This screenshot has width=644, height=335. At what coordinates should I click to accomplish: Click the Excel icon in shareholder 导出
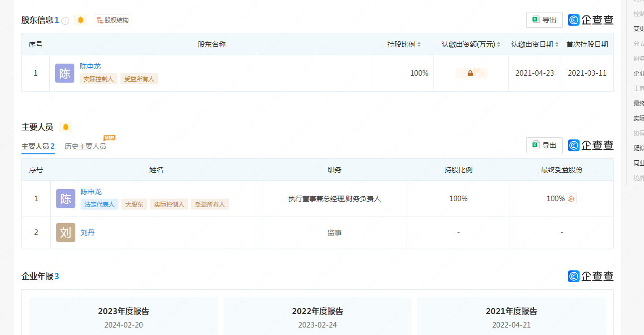[536, 19]
